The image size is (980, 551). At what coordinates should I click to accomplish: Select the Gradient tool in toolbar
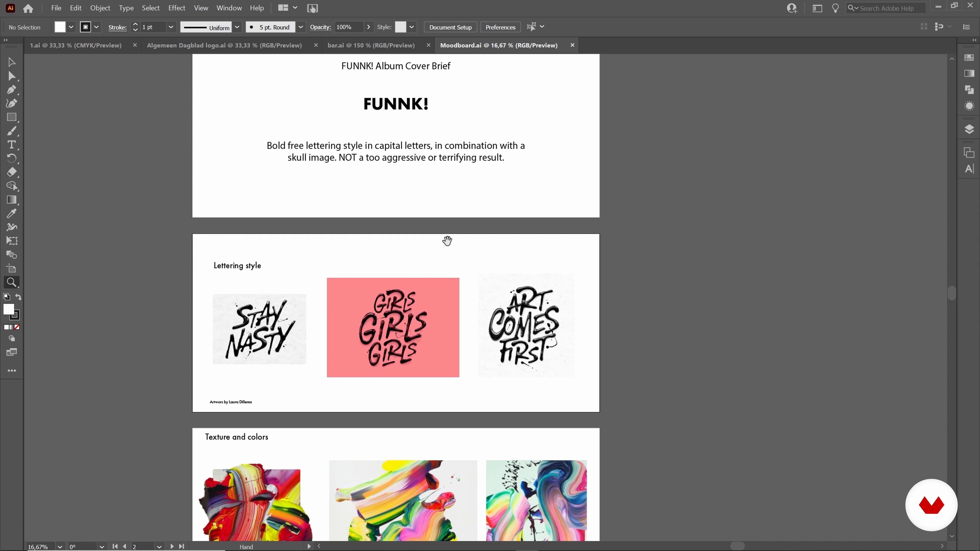11,200
